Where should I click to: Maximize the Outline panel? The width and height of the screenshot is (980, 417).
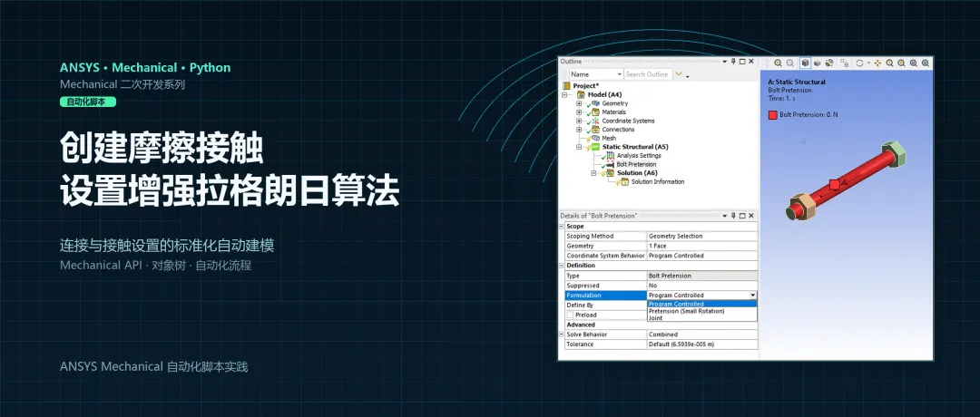click(x=742, y=61)
